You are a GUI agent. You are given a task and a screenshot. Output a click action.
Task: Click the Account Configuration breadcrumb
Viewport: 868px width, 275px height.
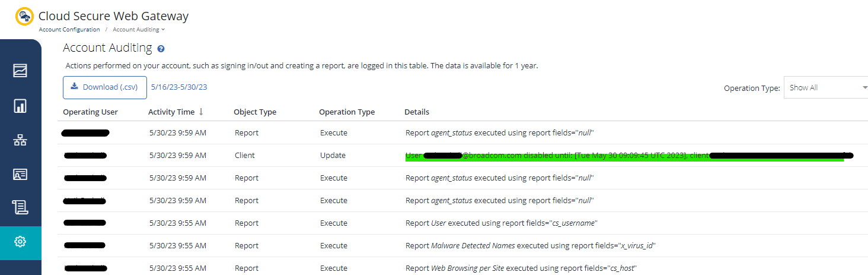(x=69, y=30)
